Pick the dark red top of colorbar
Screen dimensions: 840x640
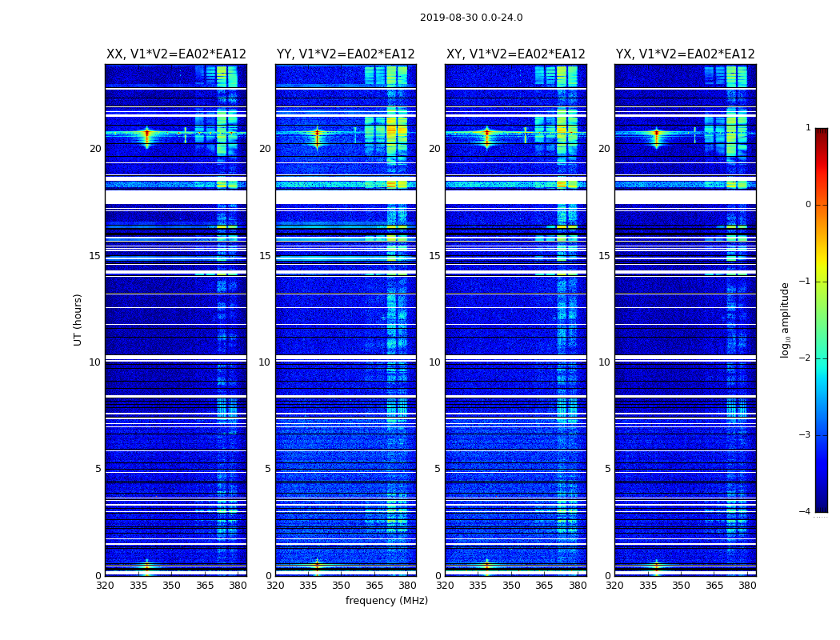click(x=821, y=132)
